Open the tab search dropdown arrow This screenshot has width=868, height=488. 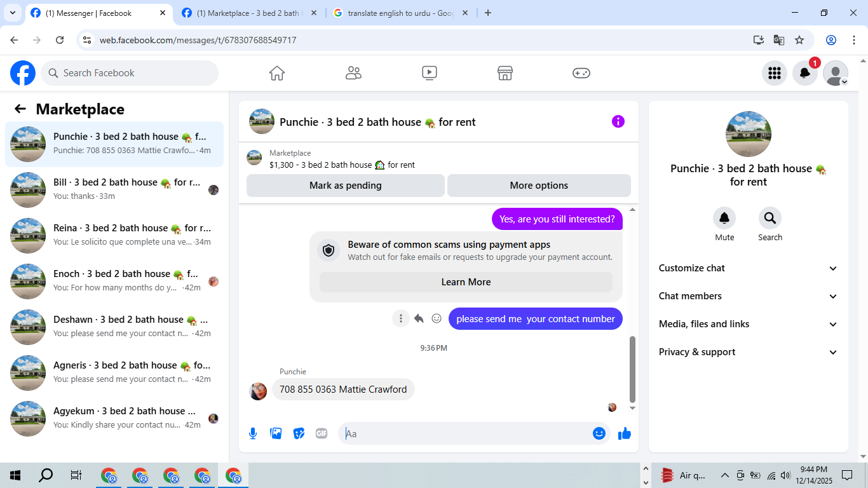click(12, 13)
